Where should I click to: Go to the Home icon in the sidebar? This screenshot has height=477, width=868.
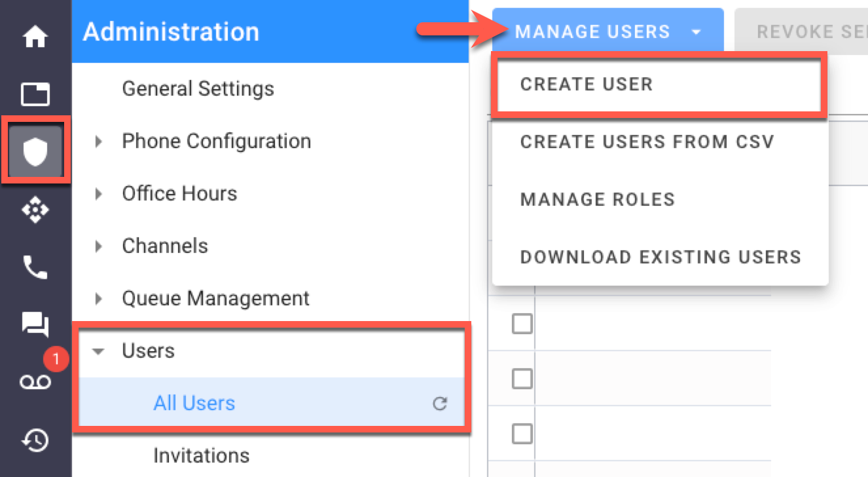point(35,37)
